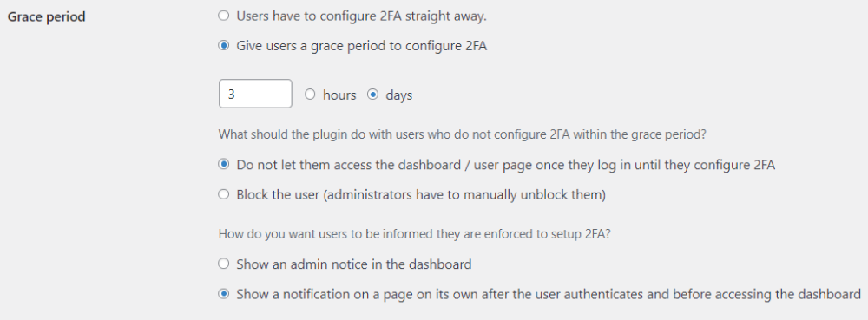Click 'Users have to configure 2FA straight away' text
The width and height of the screenshot is (868, 320).
click(x=361, y=16)
